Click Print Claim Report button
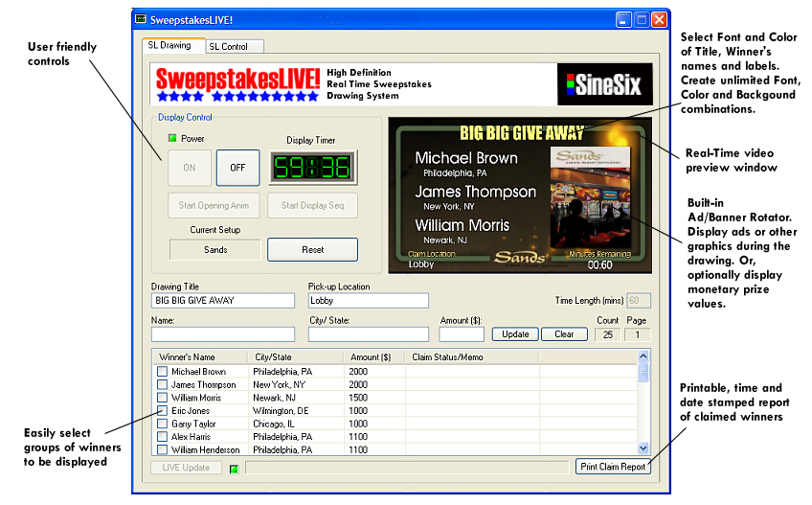 [613, 467]
